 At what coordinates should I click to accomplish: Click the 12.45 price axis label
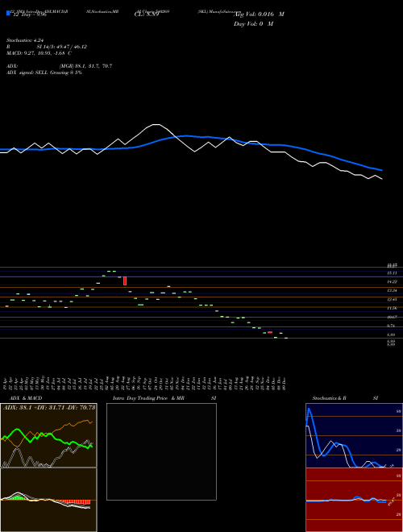pyautogui.click(x=392, y=300)
